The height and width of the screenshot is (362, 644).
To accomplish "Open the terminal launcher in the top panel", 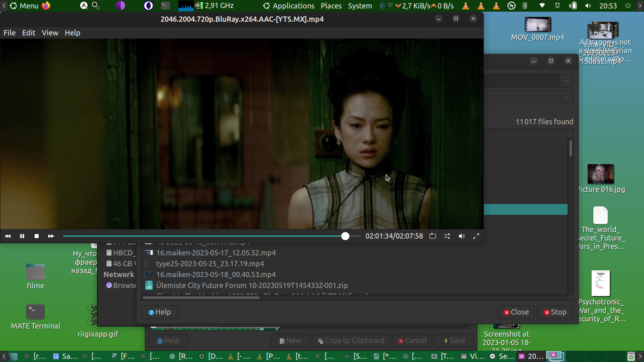I will pyautogui.click(x=165, y=6).
